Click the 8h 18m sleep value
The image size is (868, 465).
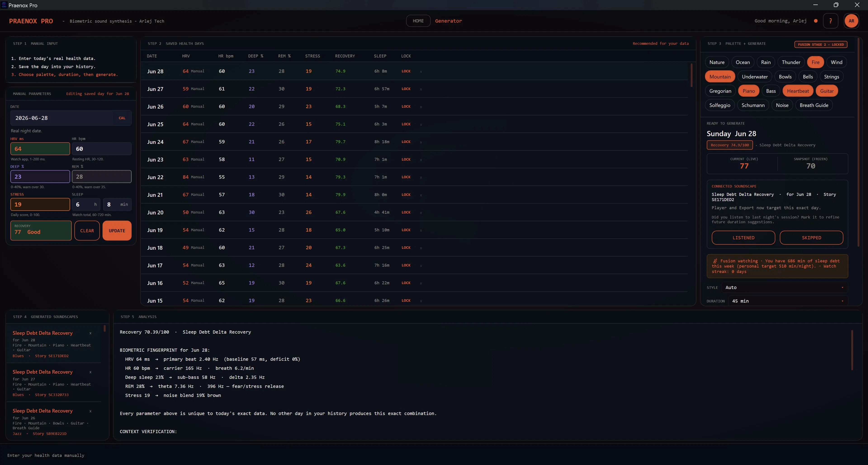click(x=381, y=142)
